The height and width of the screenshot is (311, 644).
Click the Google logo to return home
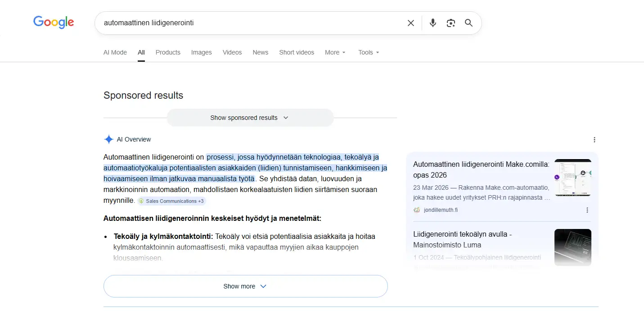pos(53,22)
